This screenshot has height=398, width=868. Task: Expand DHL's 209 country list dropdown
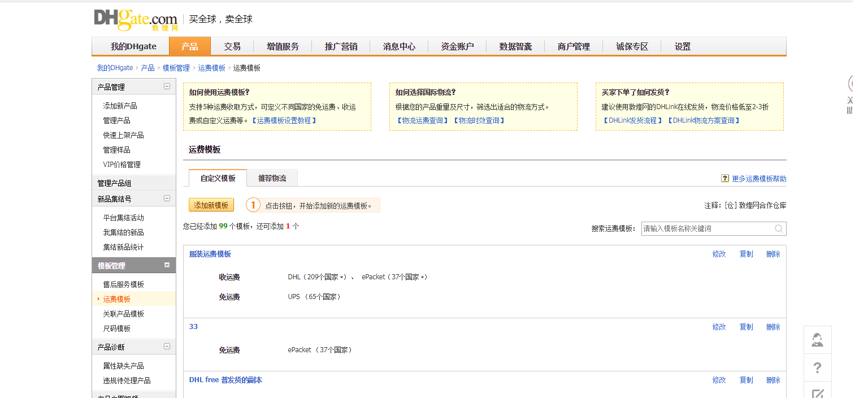point(342,277)
